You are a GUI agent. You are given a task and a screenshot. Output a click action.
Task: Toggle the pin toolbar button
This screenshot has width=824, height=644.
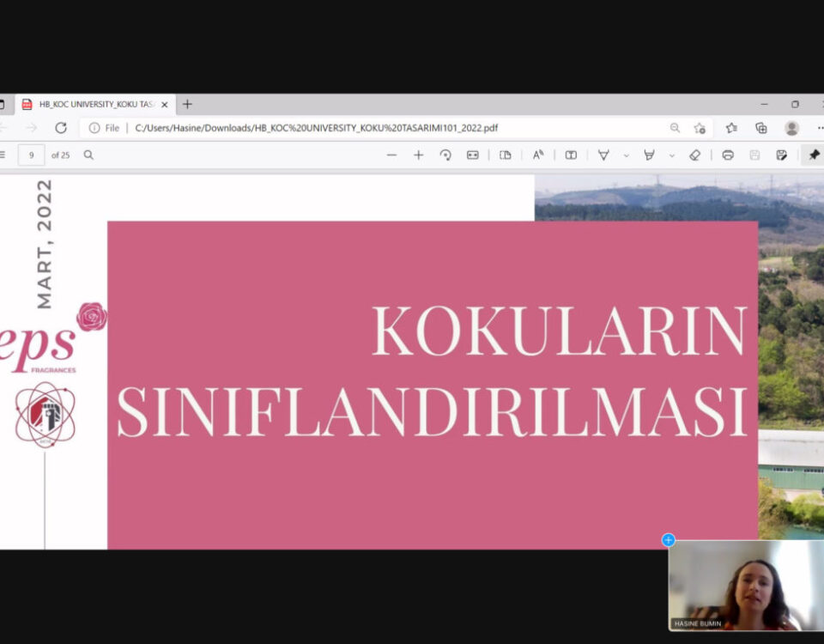click(x=813, y=155)
